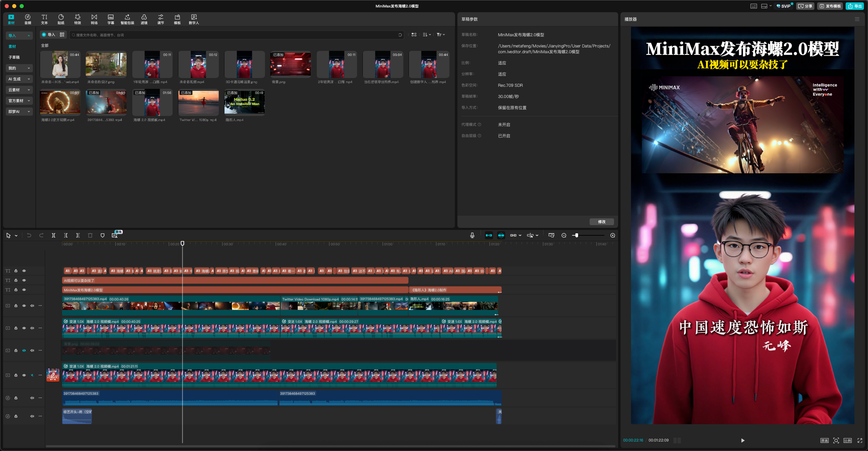The width and height of the screenshot is (868, 451).
Task: Click the 修改 modify button in draft parameters
Action: pyautogui.click(x=602, y=222)
